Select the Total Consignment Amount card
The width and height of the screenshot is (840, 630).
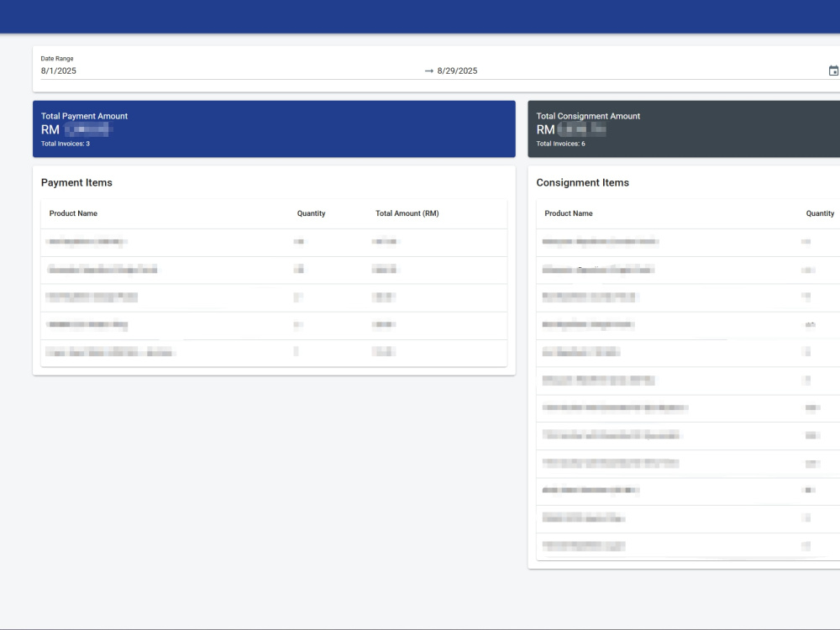click(x=684, y=129)
